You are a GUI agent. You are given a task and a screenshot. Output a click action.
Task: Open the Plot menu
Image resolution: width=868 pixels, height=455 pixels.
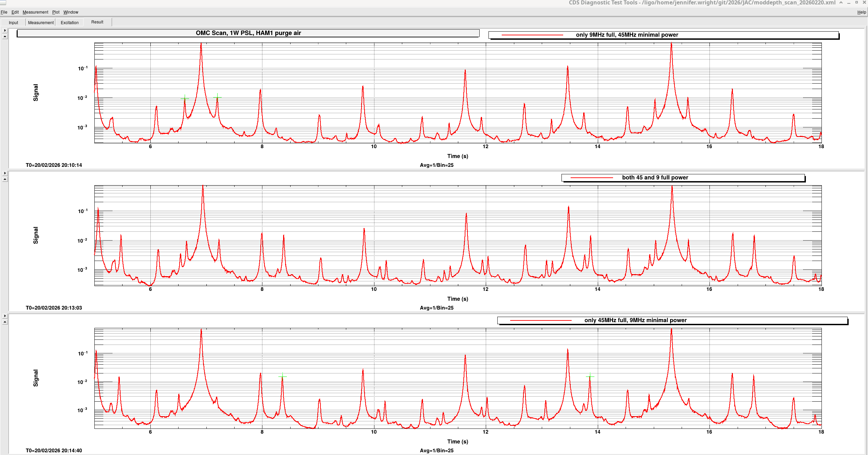tap(56, 12)
